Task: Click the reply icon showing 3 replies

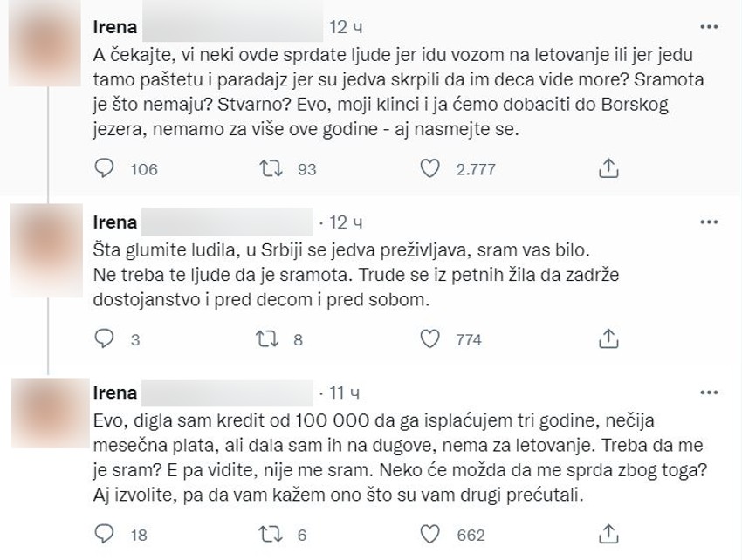Action: coord(104,340)
